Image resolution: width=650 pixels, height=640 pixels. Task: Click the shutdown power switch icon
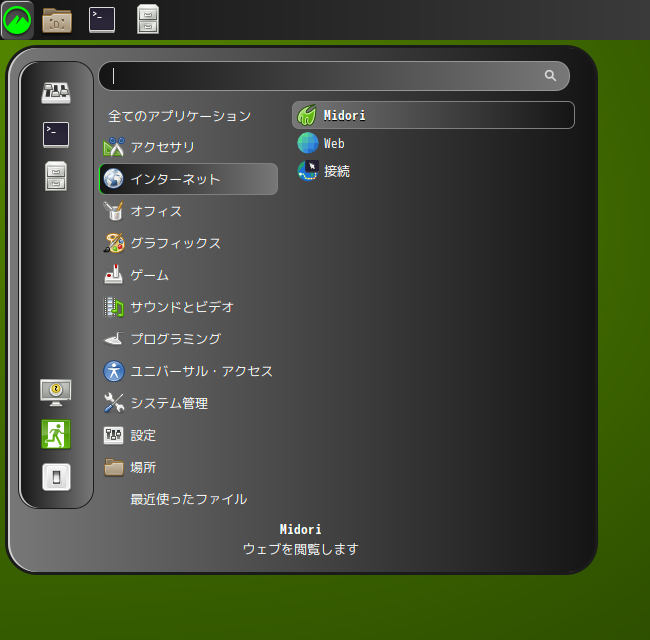pyautogui.click(x=56, y=477)
